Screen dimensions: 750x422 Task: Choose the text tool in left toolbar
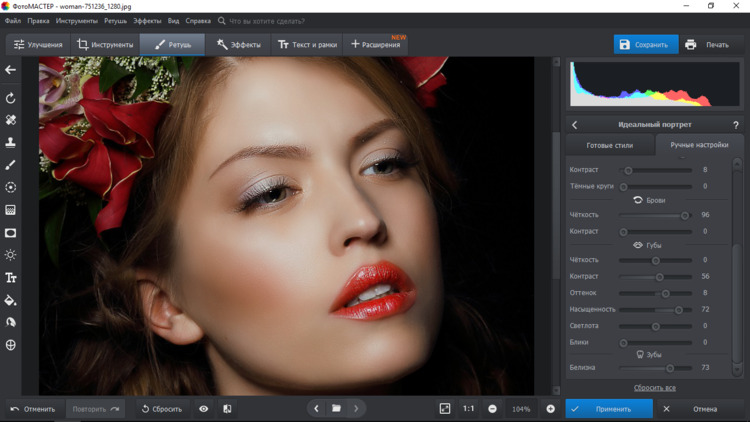[11, 278]
